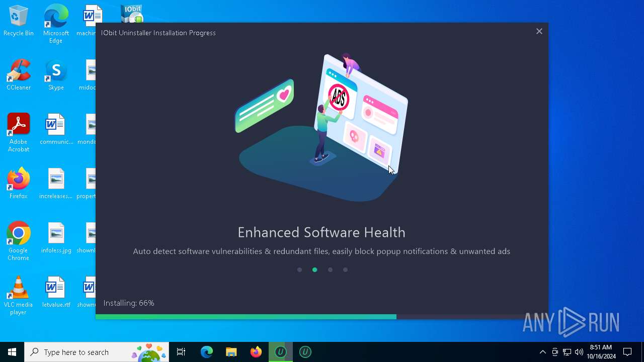Screen dimensions: 644x362
Task: Click the auto detect vulnerabilities description text
Action: click(x=321, y=251)
